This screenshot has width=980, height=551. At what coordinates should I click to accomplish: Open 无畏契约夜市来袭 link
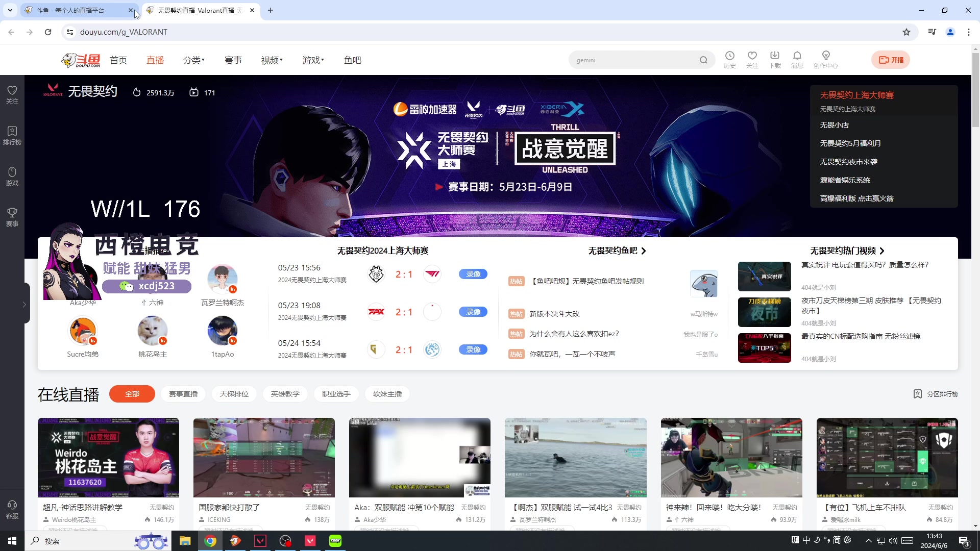[849, 162]
